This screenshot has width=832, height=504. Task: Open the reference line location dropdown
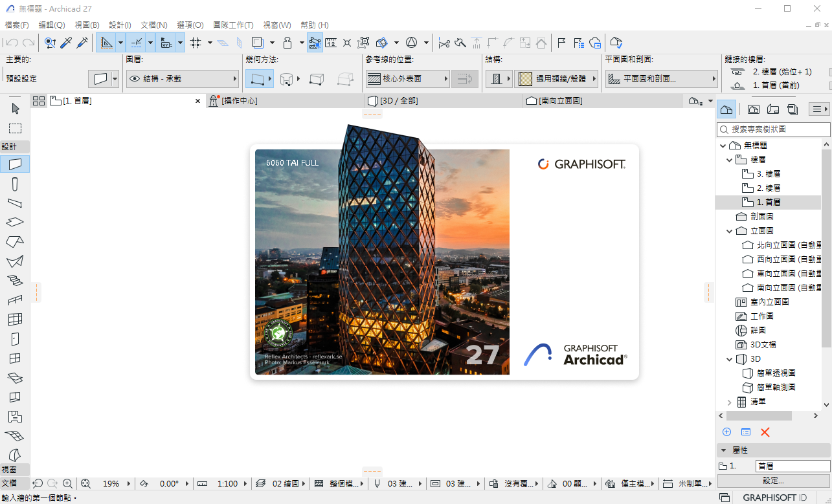pyautogui.click(x=407, y=79)
